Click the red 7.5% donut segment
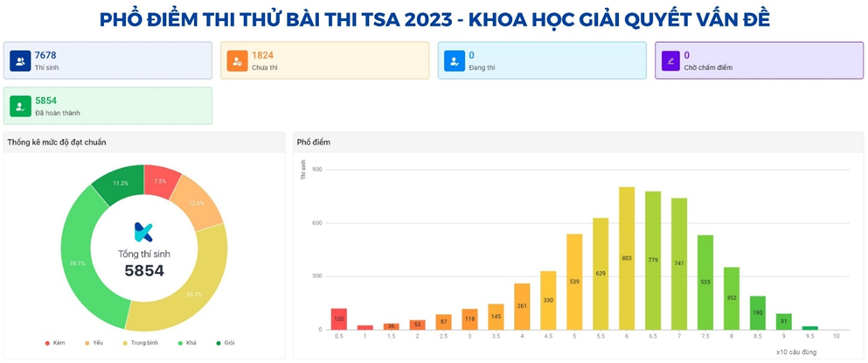 (160, 181)
